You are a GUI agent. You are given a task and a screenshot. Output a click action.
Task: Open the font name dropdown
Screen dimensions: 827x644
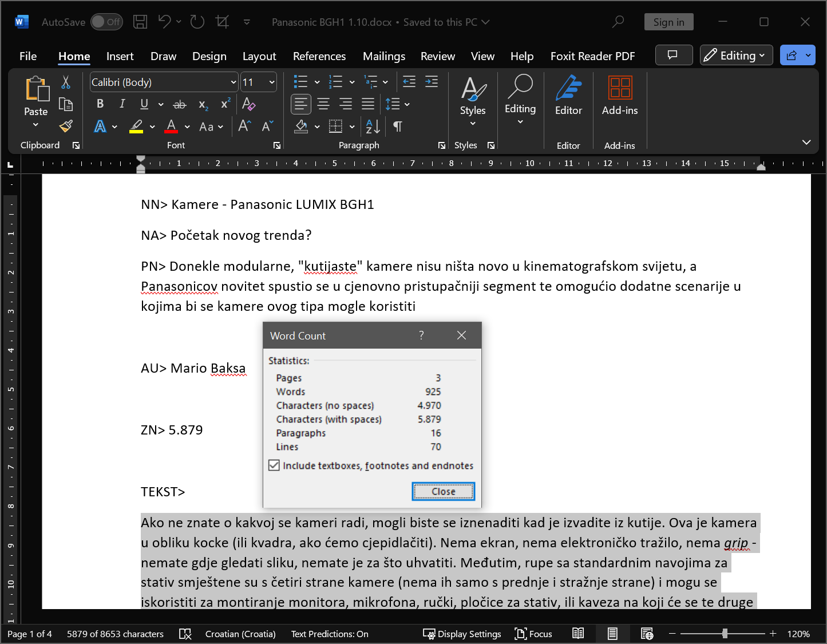(234, 82)
